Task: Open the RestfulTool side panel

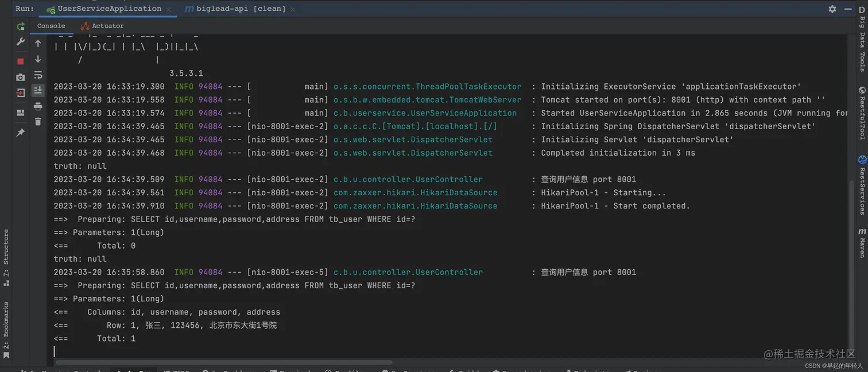Action: pyautogui.click(x=862, y=114)
